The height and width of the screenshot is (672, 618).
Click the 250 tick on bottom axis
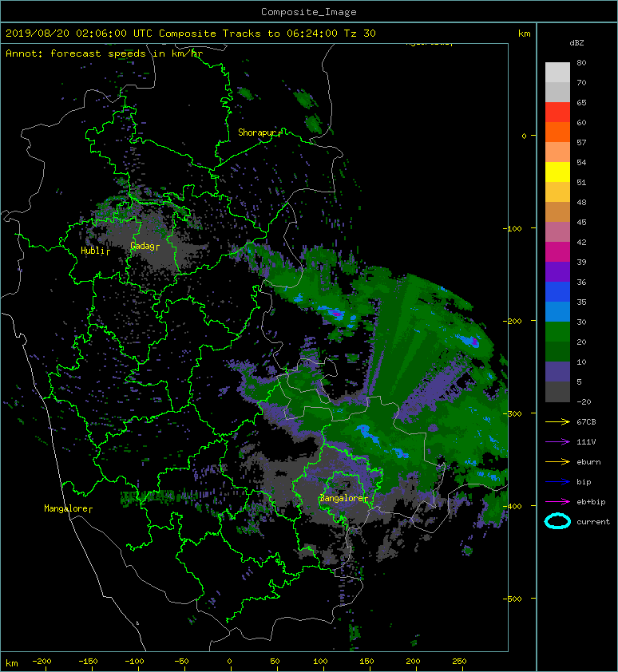459,662
